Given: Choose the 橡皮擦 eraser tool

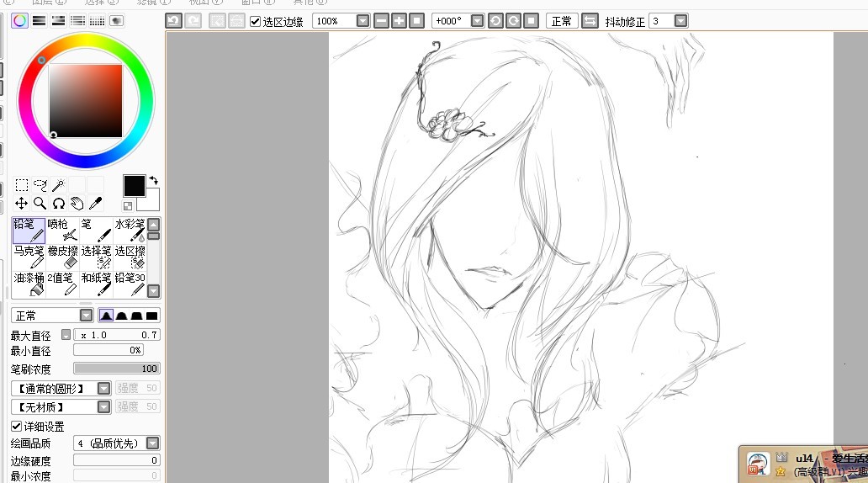Looking at the screenshot, I should tap(62, 257).
